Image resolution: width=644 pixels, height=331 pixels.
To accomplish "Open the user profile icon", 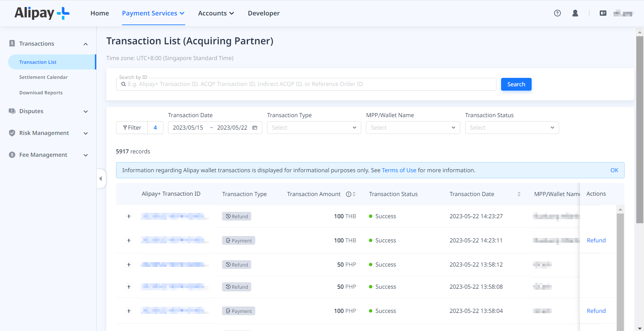I will coord(575,13).
